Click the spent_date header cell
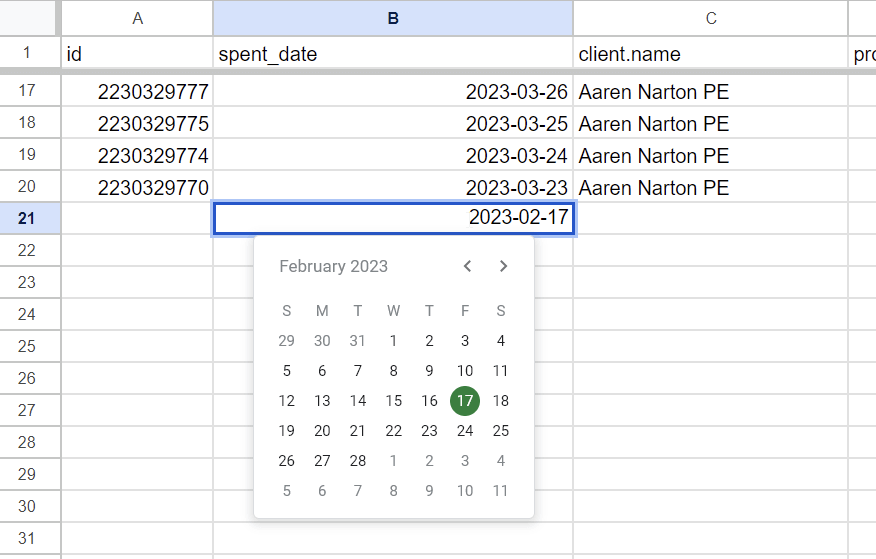The height and width of the screenshot is (559, 876). (x=393, y=54)
